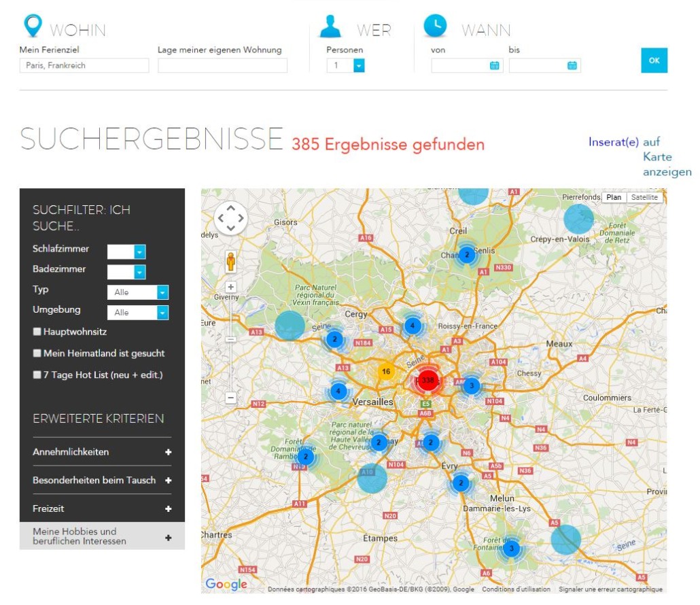
Task: Switch map to Satellite view
Action: point(644,197)
